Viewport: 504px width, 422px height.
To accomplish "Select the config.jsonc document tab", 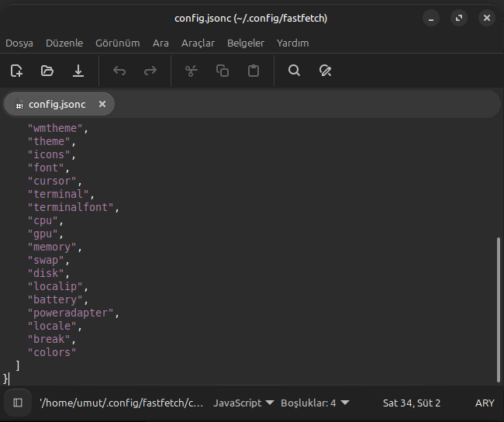I will point(59,104).
